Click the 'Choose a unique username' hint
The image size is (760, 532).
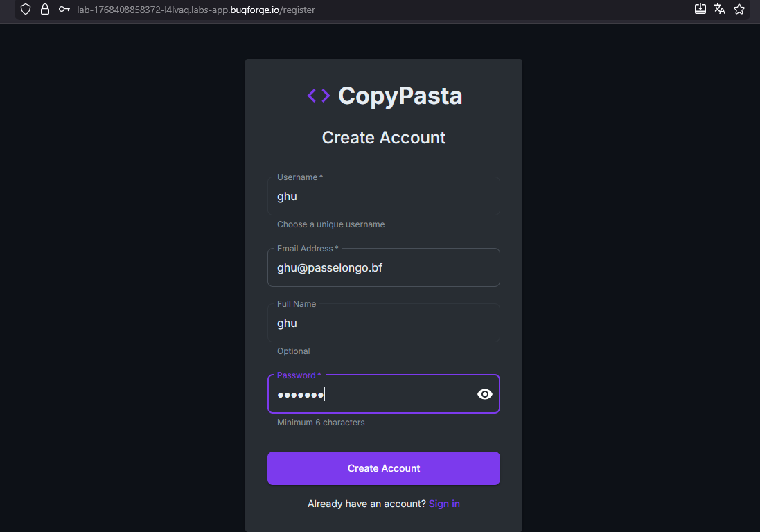point(330,224)
